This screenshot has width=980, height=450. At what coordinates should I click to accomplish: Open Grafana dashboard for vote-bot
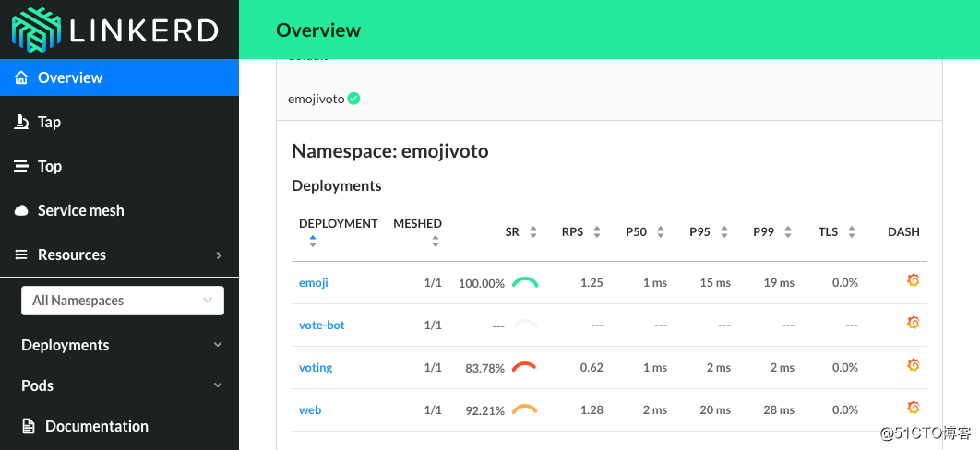tap(914, 323)
